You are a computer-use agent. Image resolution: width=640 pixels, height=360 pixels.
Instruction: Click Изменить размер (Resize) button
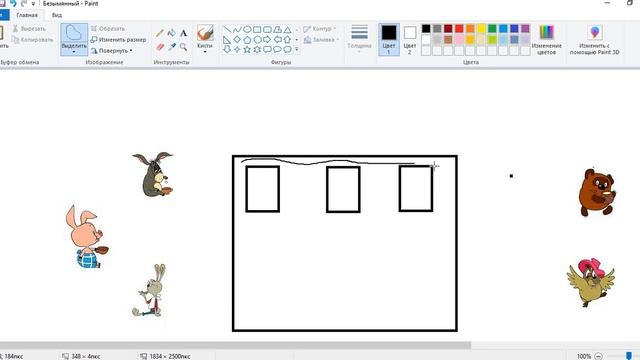[x=118, y=40]
